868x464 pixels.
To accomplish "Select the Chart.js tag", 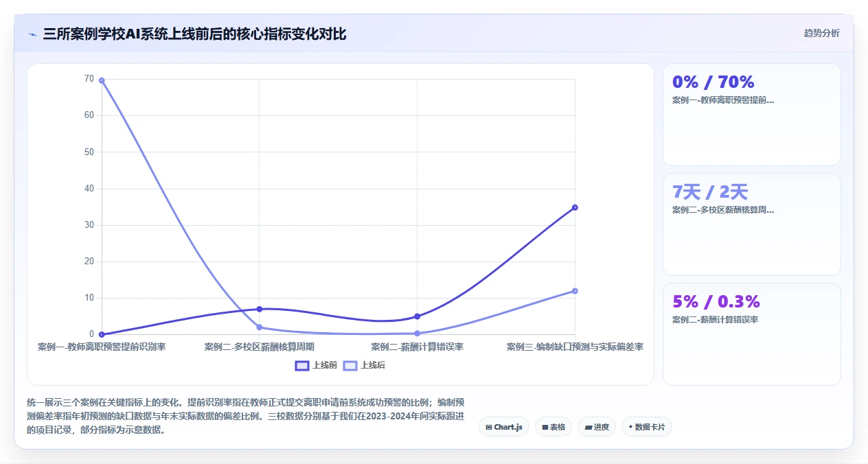I will tap(503, 427).
